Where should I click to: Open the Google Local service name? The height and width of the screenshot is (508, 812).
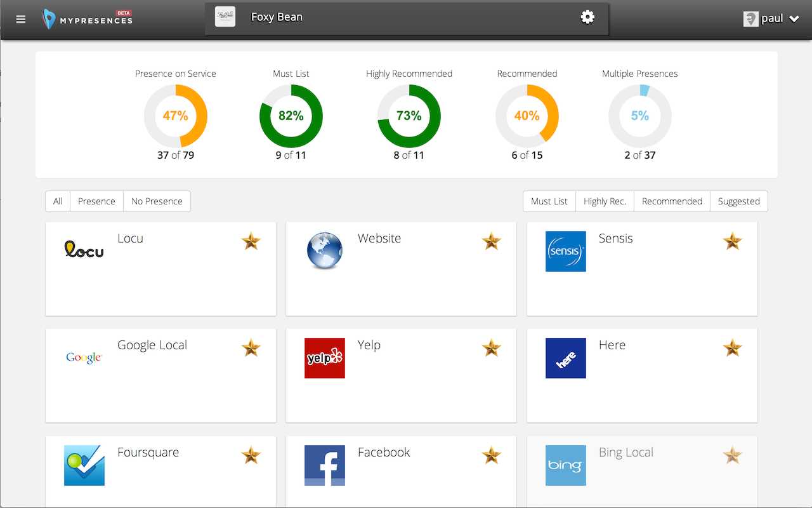pos(152,345)
